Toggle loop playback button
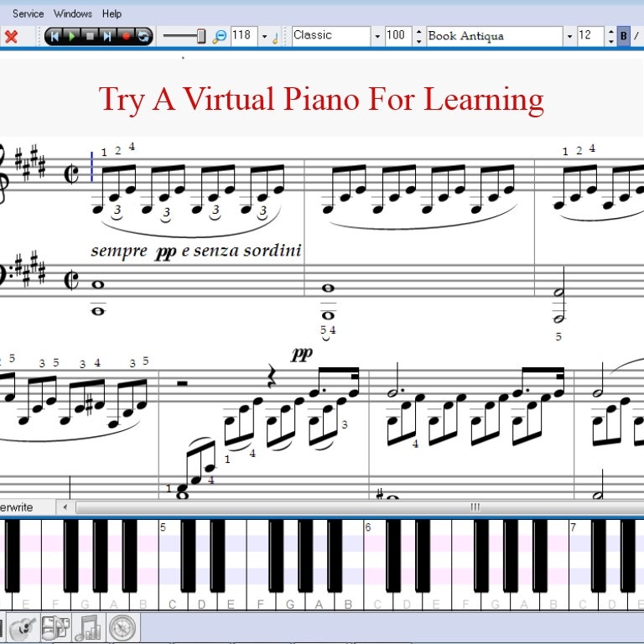This screenshot has width=644, height=644. [x=143, y=36]
